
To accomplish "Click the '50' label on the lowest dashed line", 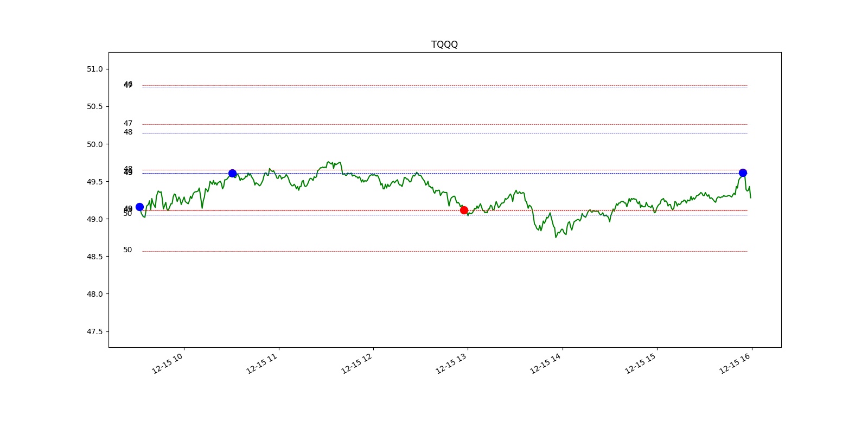I will [x=127, y=250].
